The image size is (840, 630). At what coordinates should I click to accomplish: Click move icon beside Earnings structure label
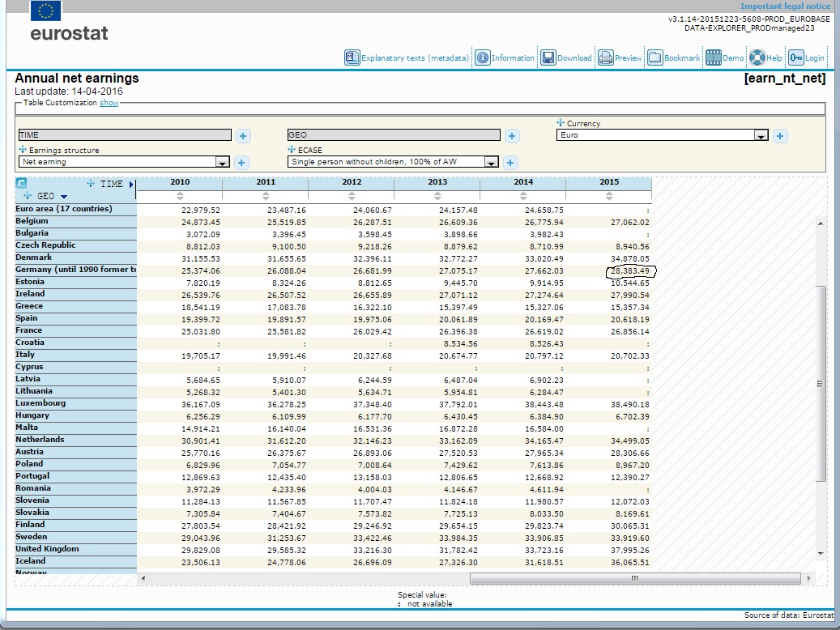pyautogui.click(x=23, y=150)
